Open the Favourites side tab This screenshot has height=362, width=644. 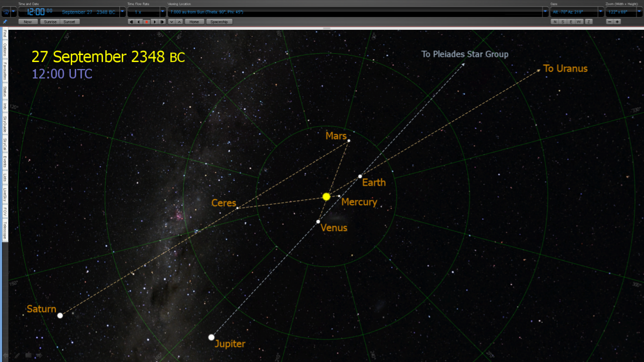[5, 71]
